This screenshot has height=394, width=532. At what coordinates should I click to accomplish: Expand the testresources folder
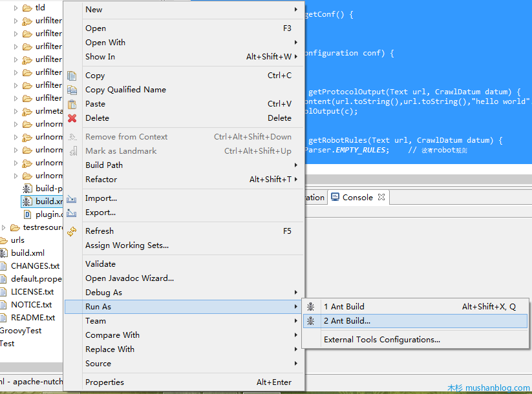point(3,227)
